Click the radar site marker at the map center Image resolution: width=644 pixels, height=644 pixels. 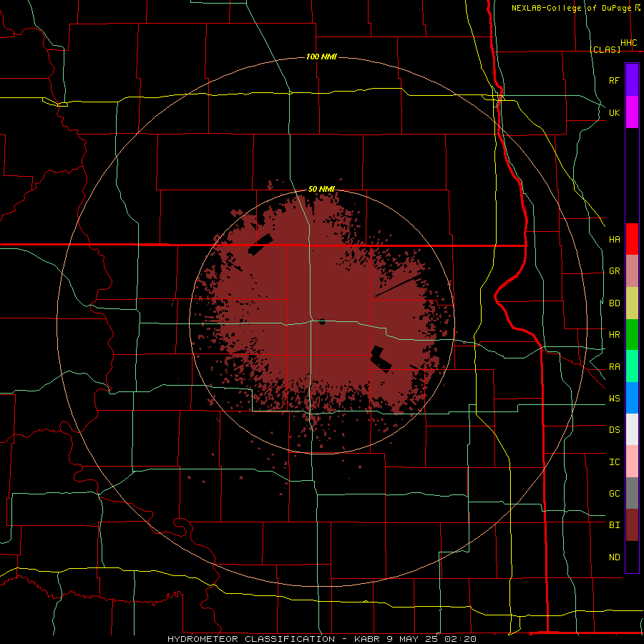(x=321, y=321)
